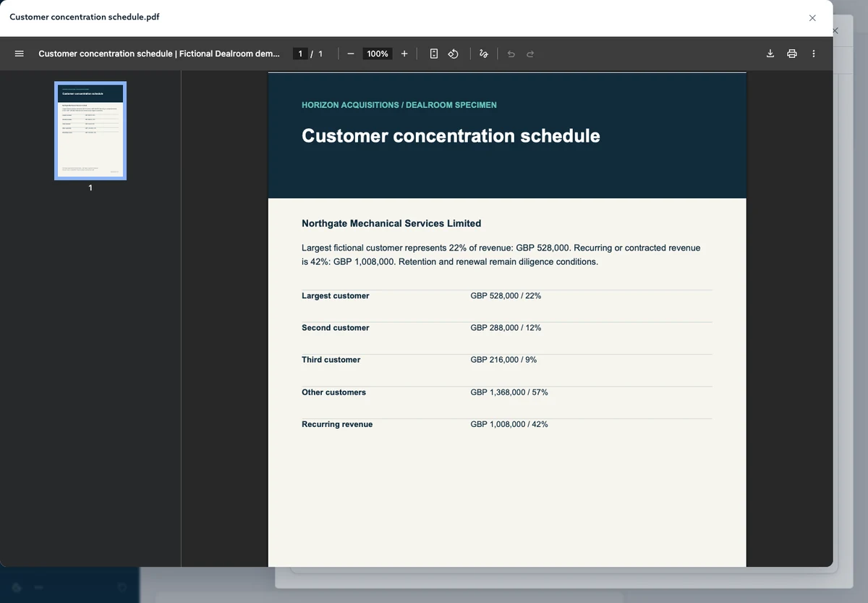Download the PDF file
Image resolution: width=868 pixels, height=603 pixels.
click(770, 54)
